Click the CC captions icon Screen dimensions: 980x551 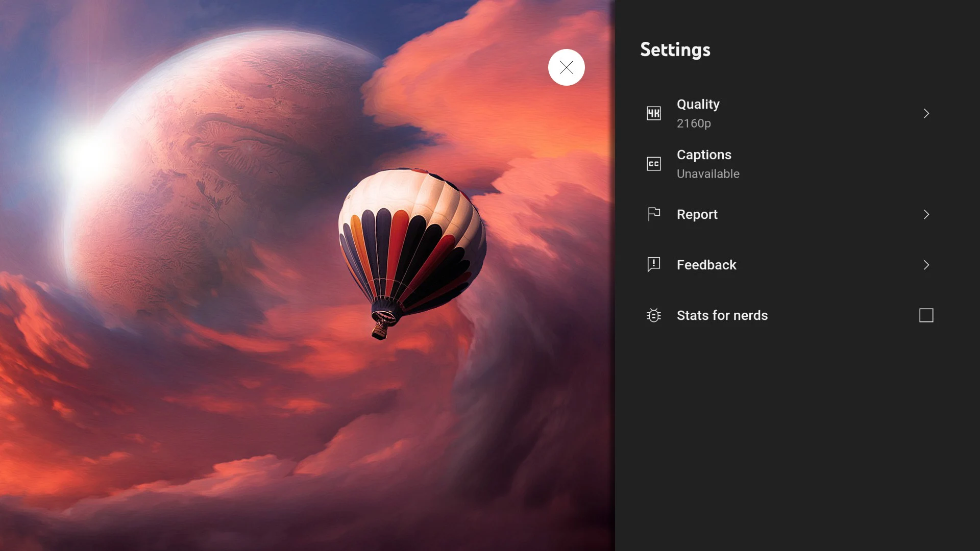pos(653,164)
